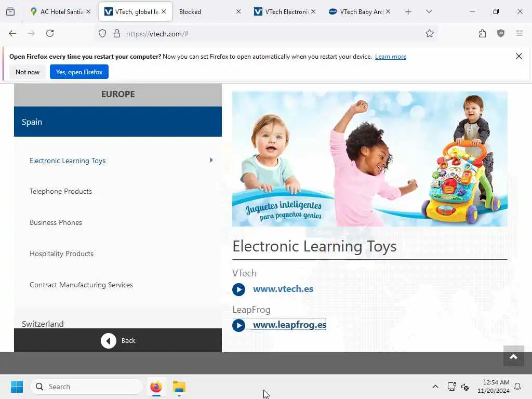Expand the Electronic Learning Toys arrow
The width and height of the screenshot is (532, 399).
pos(211,160)
